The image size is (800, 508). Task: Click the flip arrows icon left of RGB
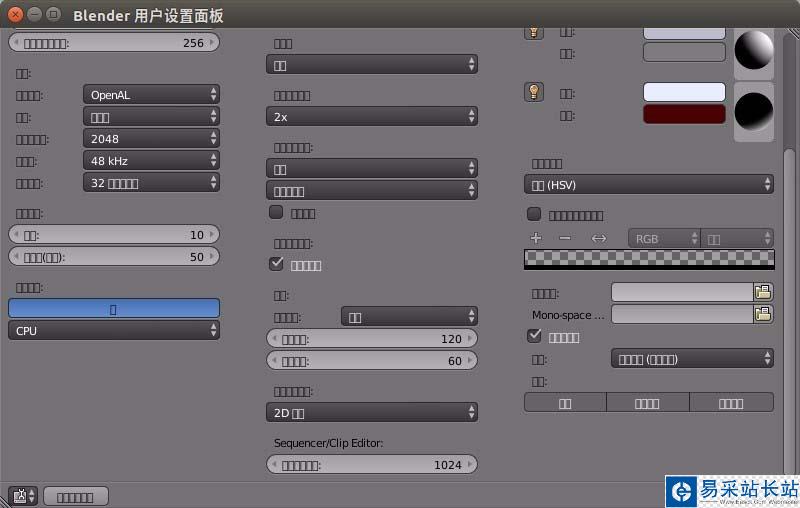pos(598,238)
